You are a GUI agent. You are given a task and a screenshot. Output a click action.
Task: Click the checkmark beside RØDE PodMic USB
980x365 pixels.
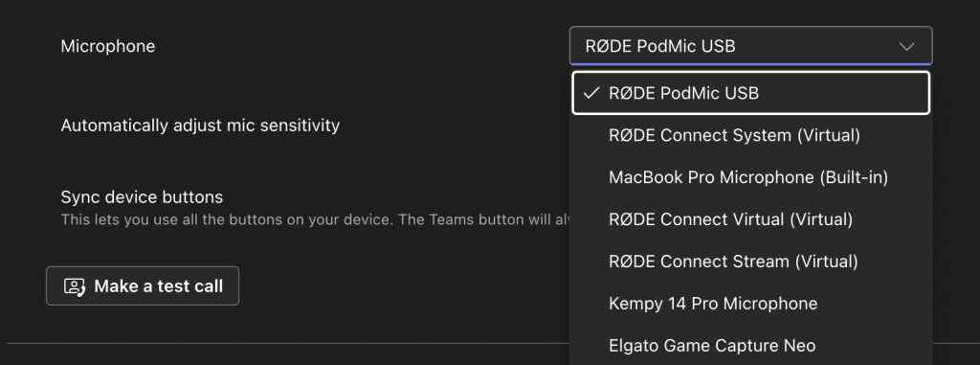(590, 93)
